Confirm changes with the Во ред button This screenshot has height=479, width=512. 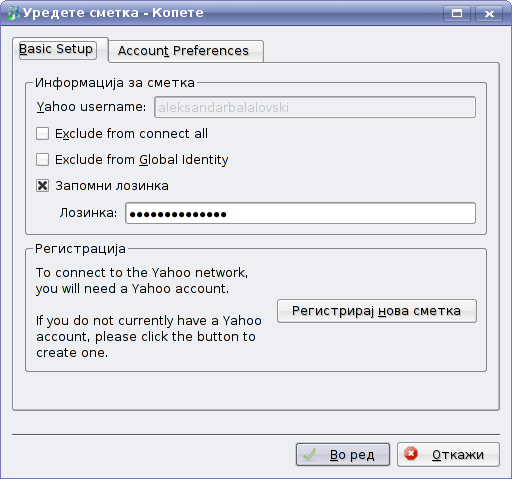tap(343, 454)
